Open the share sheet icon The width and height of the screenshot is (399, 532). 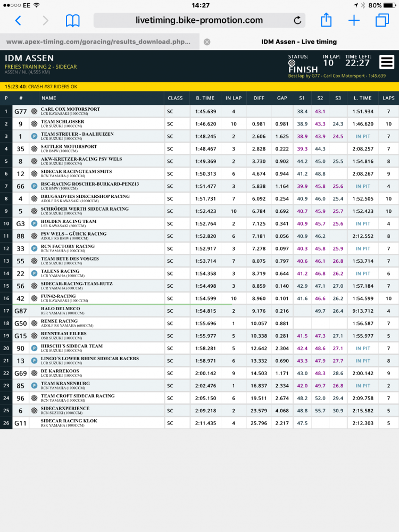tap(326, 20)
